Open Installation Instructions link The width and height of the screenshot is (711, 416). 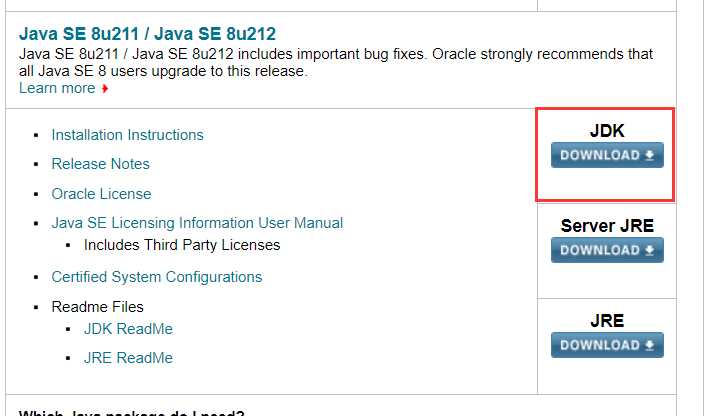click(127, 135)
